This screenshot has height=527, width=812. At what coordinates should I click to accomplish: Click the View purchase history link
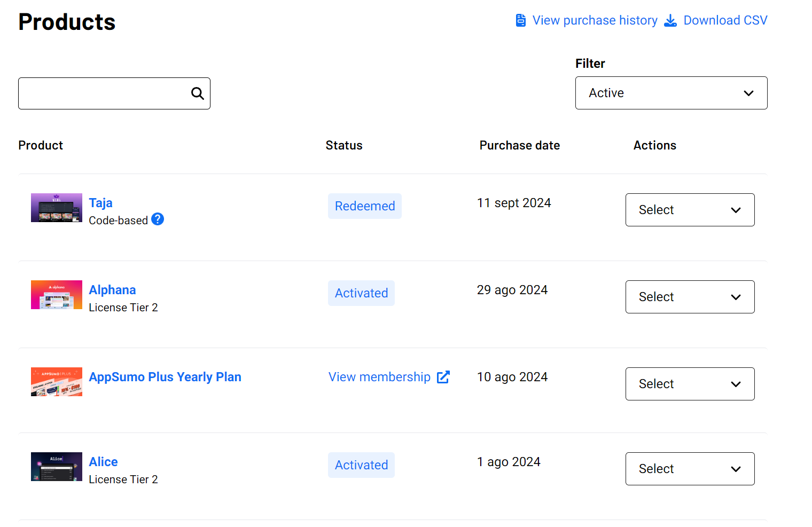pyautogui.click(x=595, y=20)
